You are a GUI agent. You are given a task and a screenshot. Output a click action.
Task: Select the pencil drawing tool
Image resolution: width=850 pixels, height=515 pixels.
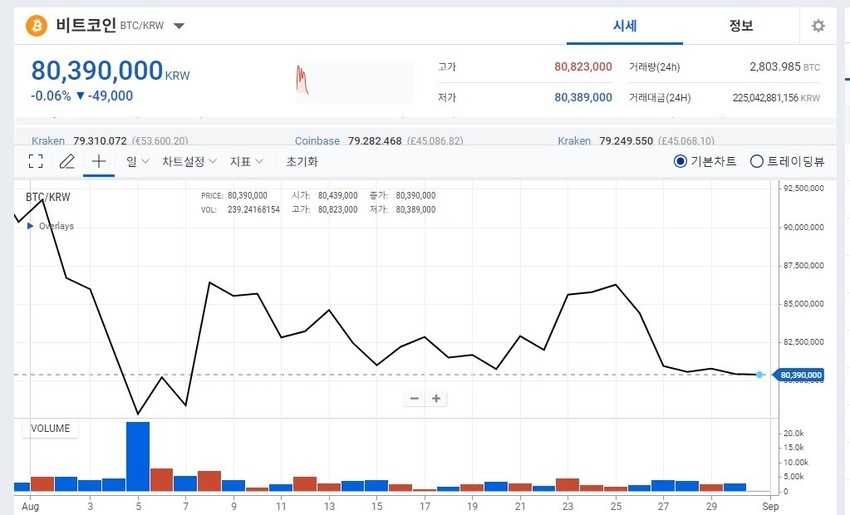[67, 161]
